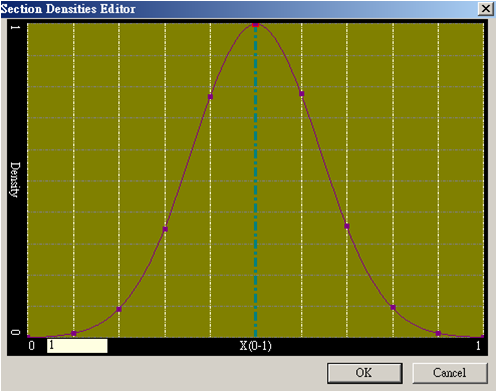Click the OK button

click(x=365, y=373)
